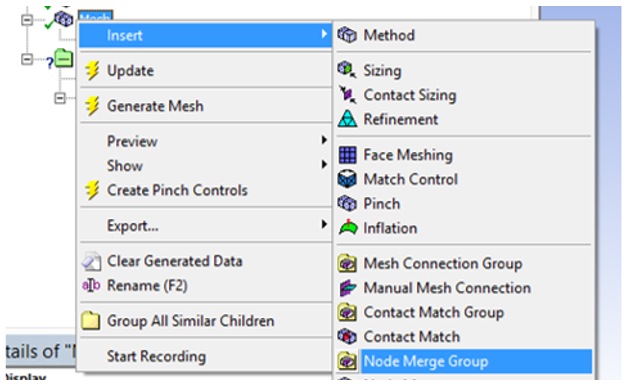This screenshot has width=625, height=387.
Task: Select Update in the context menu
Action: point(205,71)
